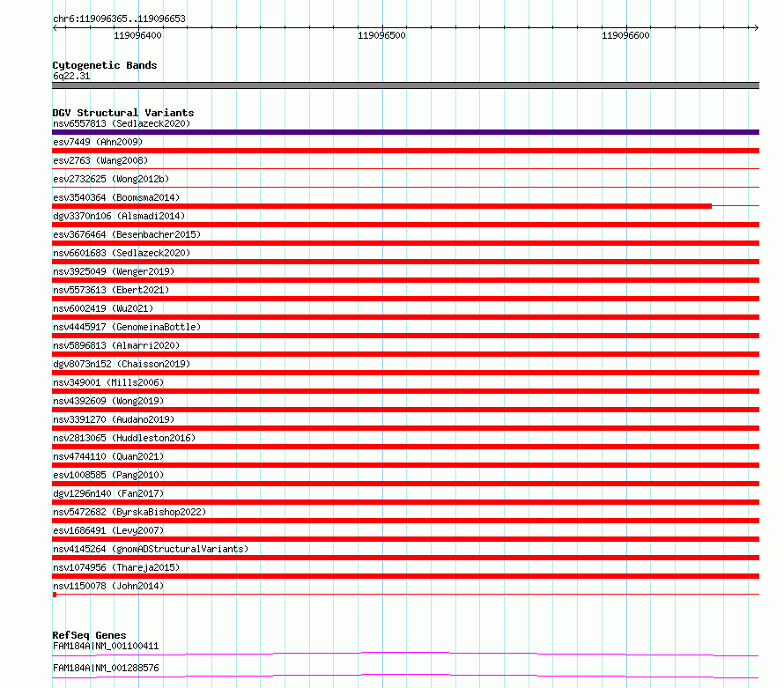Click nsv4744110 (Quan2021) label
Viewport: 784px width, 688px height.
click(x=108, y=456)
